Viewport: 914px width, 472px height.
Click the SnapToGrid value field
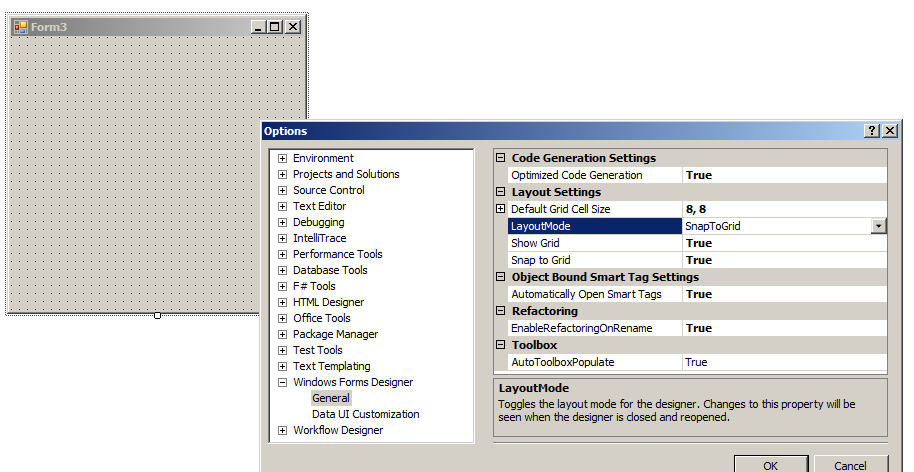point(777,226)
